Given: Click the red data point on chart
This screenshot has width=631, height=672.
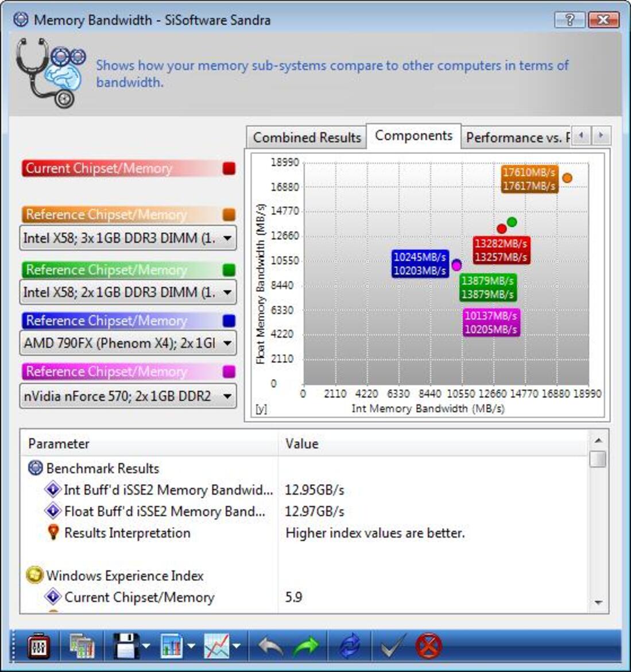Looking at the screenshot, I should [502, 229].
